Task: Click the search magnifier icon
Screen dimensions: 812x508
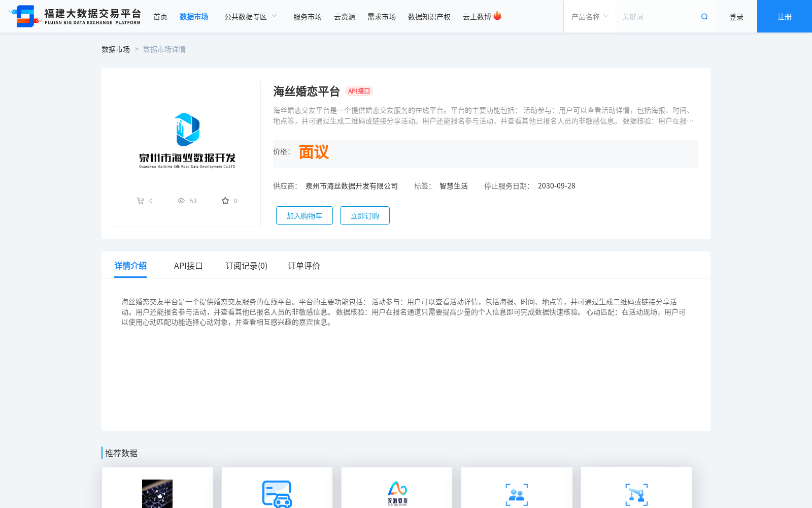Action: pos(704,17)
